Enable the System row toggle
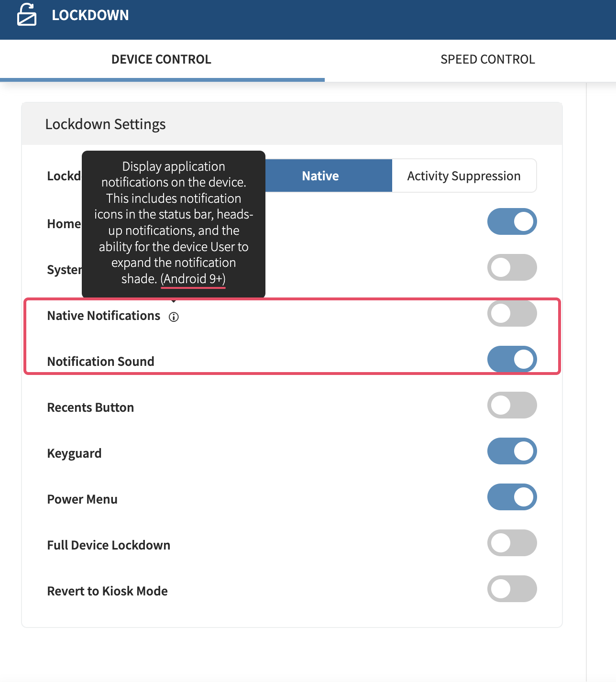The image size is (616, 682). (512, 268)
